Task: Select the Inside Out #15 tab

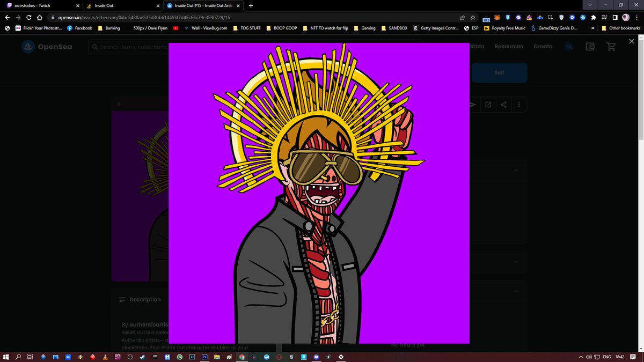Action: click(x=203, y=5)
